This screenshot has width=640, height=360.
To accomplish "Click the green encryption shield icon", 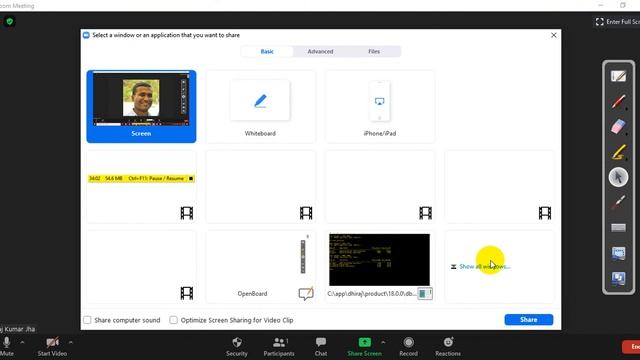I will [9, 21].
